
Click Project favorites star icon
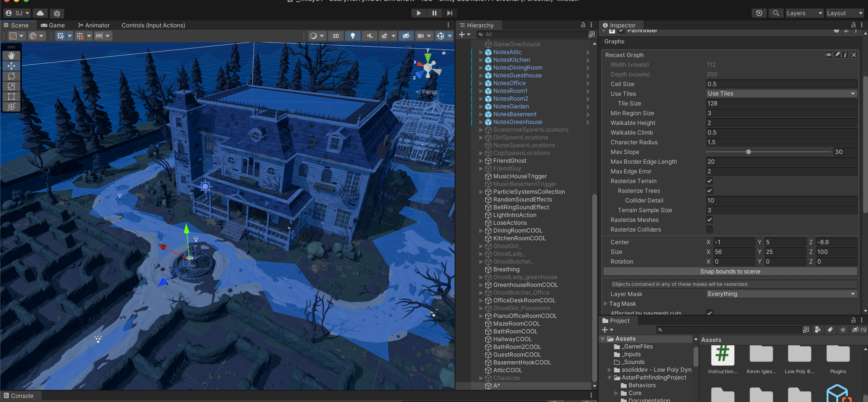[843, 330]
